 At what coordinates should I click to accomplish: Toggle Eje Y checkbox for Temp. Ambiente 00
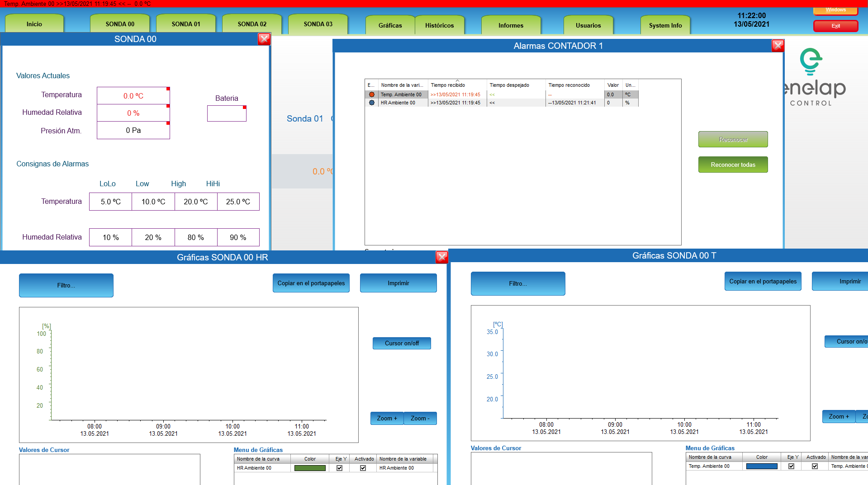click(791, 466)
